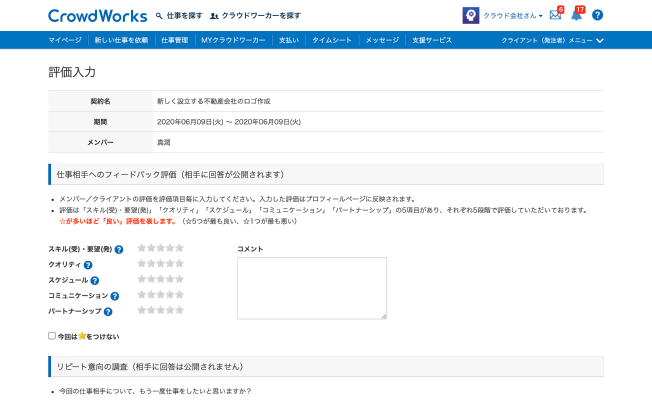Open the mail messages icon

[555, 15]
